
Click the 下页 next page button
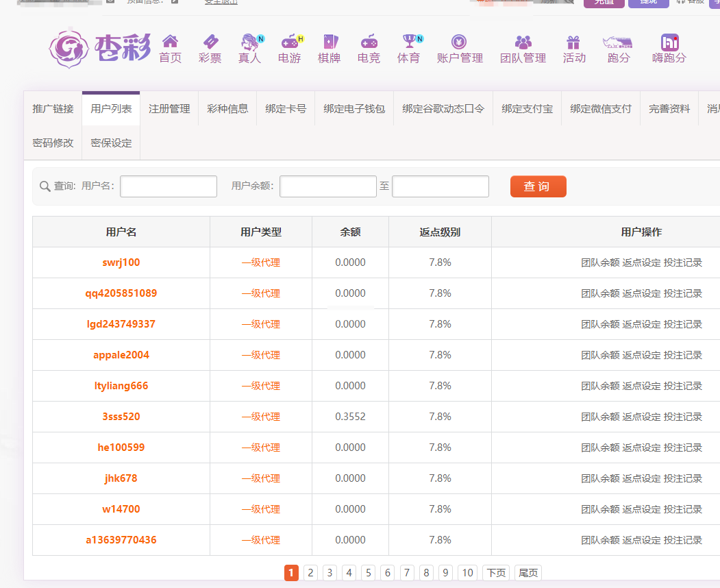coord(497,573)
